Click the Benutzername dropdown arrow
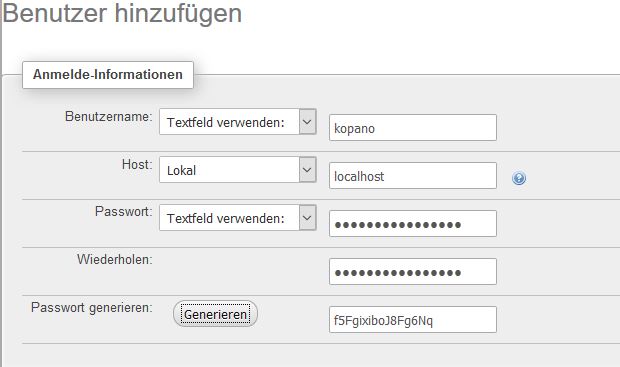620x367 pixels. 308,122
